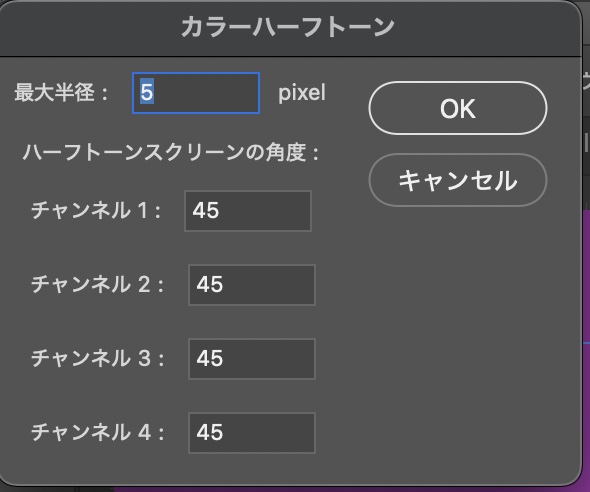Confirm the halftone settings with OK
This screenshot has height=492, width=590.
pos(458,108)
